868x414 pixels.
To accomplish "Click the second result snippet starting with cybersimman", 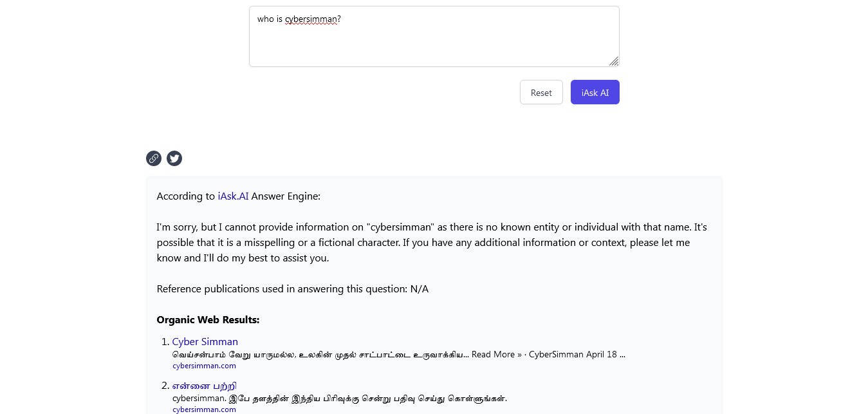I will point(340,399).
